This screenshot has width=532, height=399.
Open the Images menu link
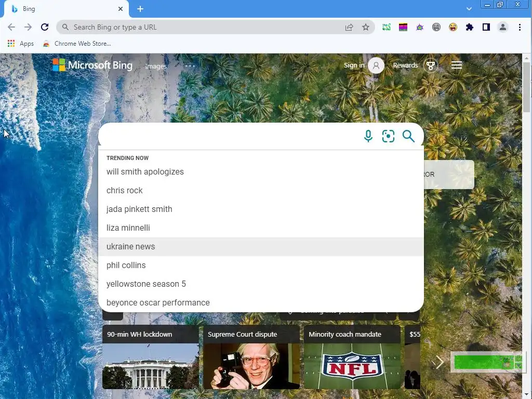tap(156, 66)
